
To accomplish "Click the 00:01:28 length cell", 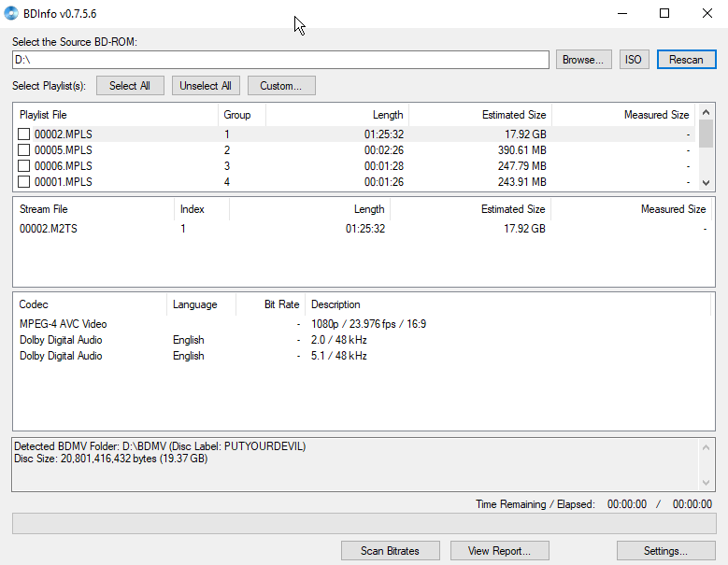I will 384,165.
